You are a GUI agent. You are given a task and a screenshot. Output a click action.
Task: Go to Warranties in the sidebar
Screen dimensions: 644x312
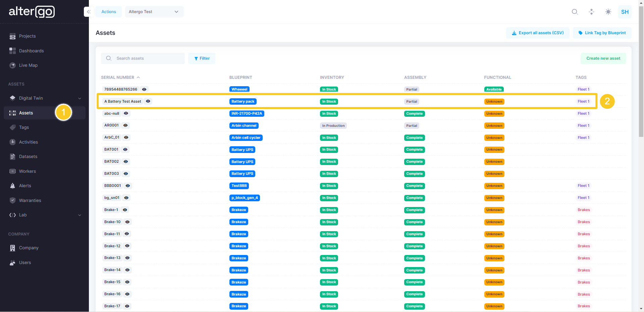point(30,201)
